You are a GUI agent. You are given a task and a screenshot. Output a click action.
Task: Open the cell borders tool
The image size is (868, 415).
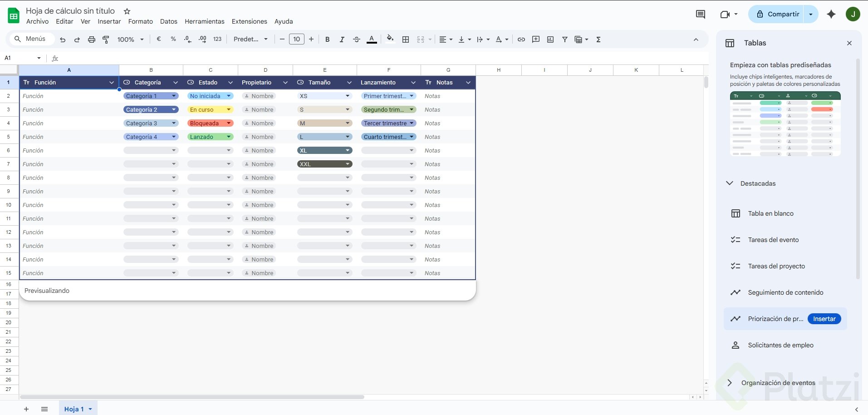coord(406,40)
